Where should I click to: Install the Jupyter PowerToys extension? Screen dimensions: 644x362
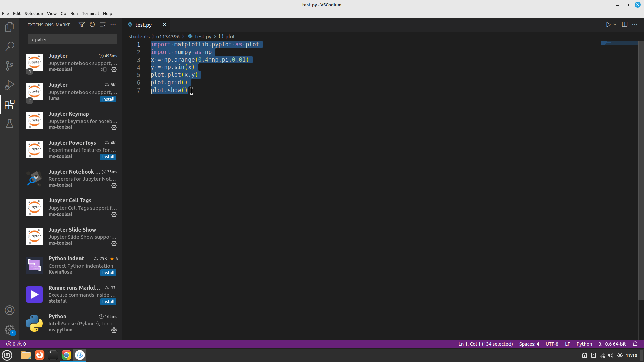coord(108,157)
